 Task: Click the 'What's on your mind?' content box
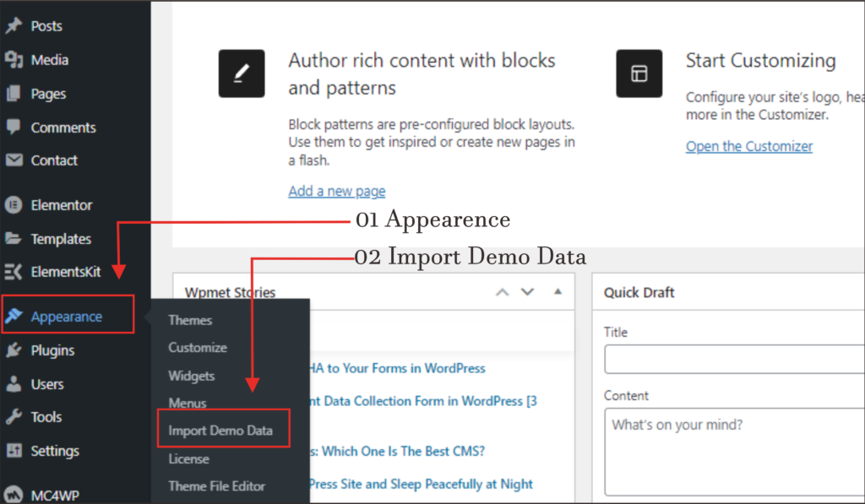[x=734, y=452]
